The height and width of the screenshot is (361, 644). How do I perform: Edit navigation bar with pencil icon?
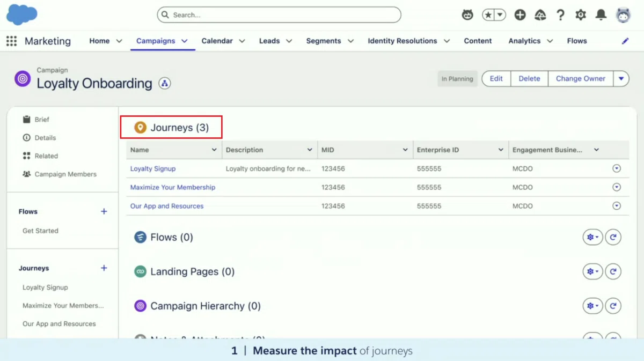[625, 41]
